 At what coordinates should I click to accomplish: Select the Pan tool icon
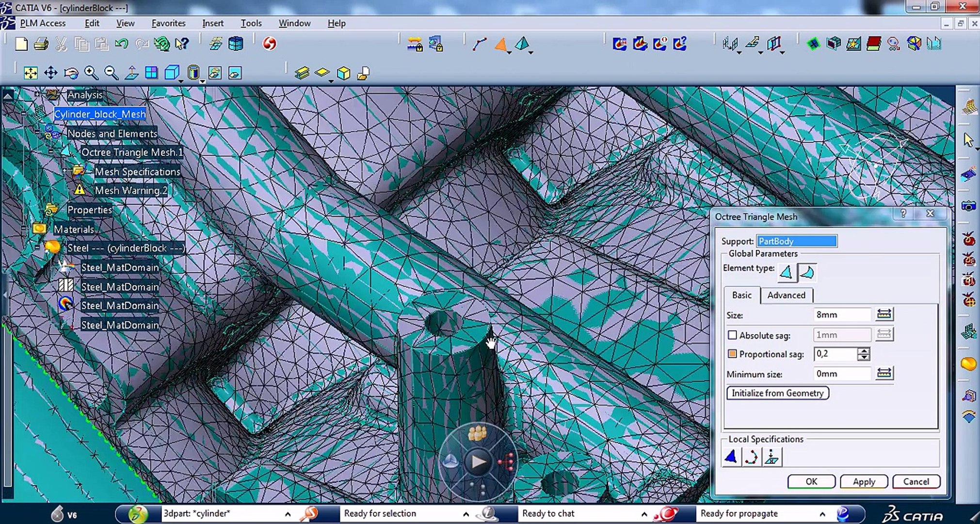coord(50,73)
